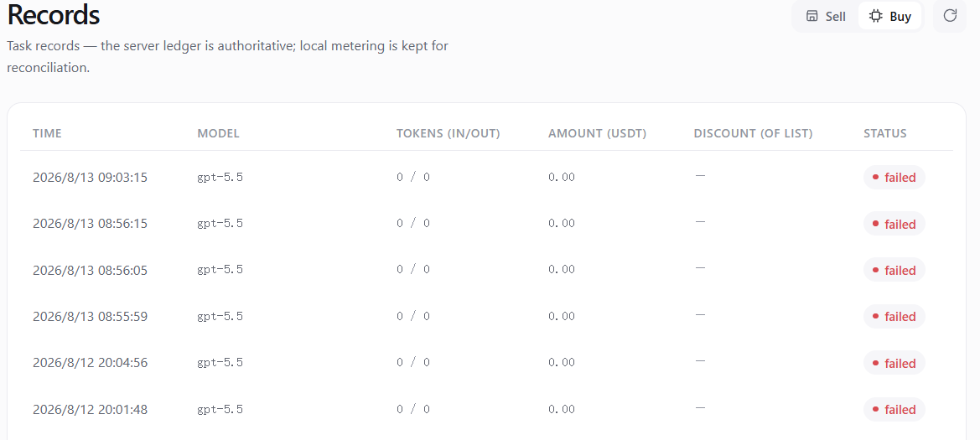Click gpt-5.5 model in the 08:56:15 row
Screen dimensions: 980x440
click(x=220, y=224)
